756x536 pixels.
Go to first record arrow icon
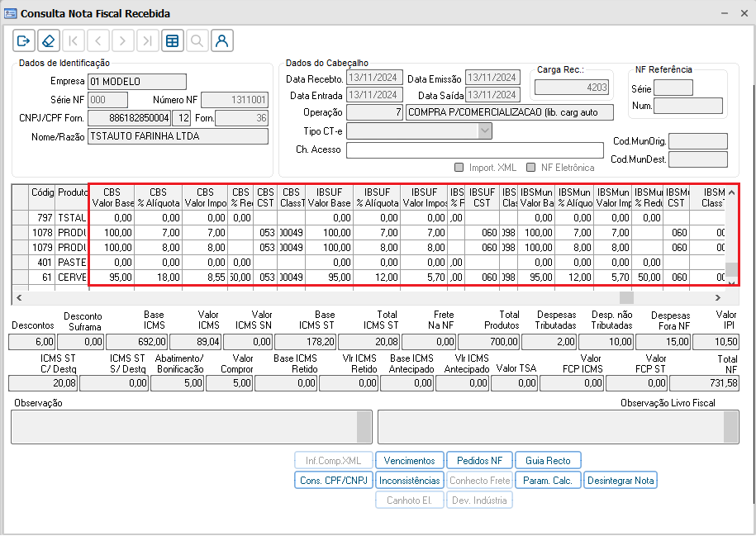coord(74,40)
